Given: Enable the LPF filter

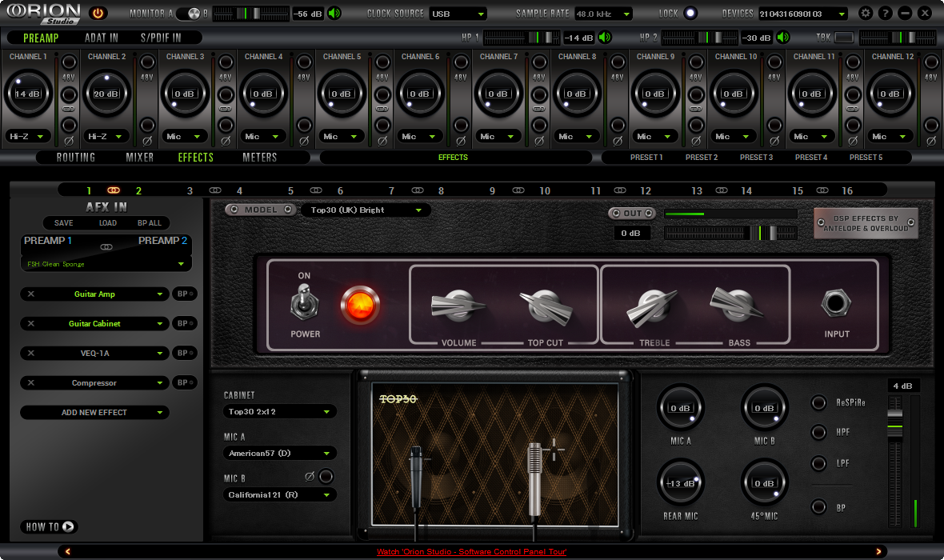Looking at the screenshot, I should click(818, 463).
